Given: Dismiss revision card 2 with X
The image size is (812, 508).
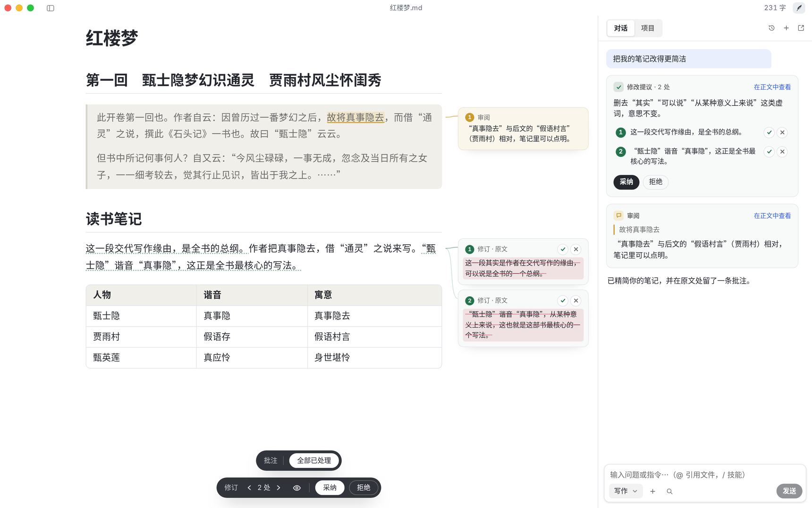Looking at the screenshot, I should (x=576, y=301).
